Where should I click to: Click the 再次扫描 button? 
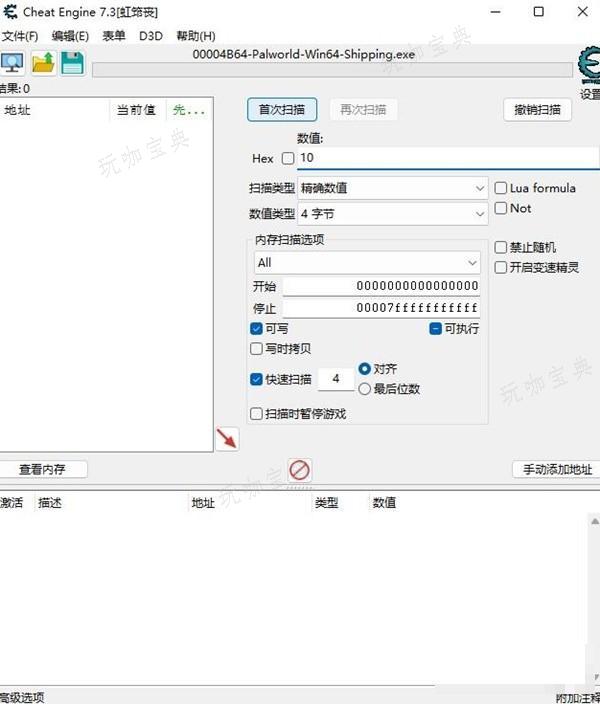pos(363,110)
